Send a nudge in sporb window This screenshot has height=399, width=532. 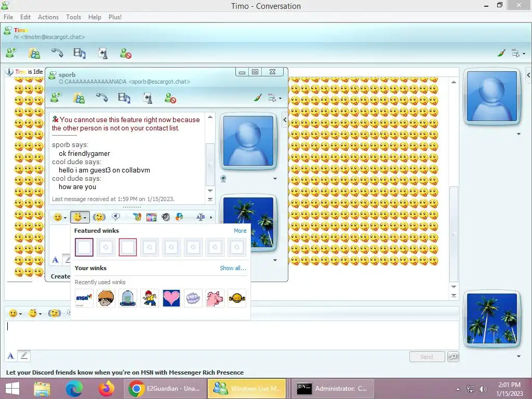(99, 217)
